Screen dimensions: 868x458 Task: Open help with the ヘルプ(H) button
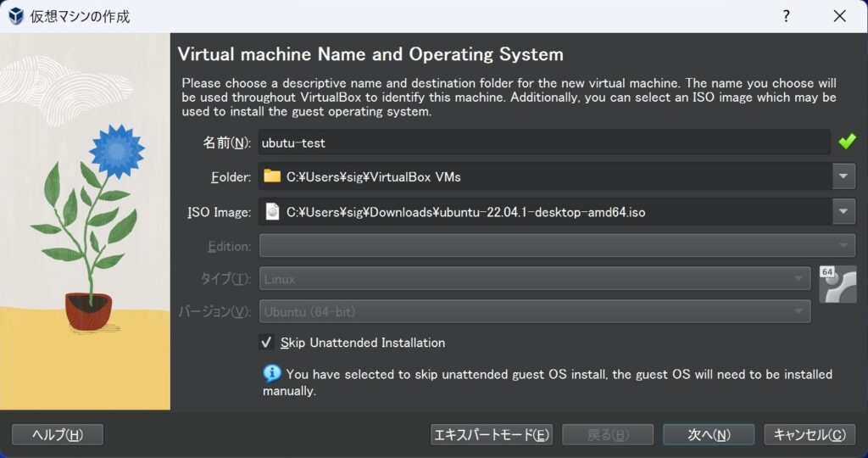[58, 434]
